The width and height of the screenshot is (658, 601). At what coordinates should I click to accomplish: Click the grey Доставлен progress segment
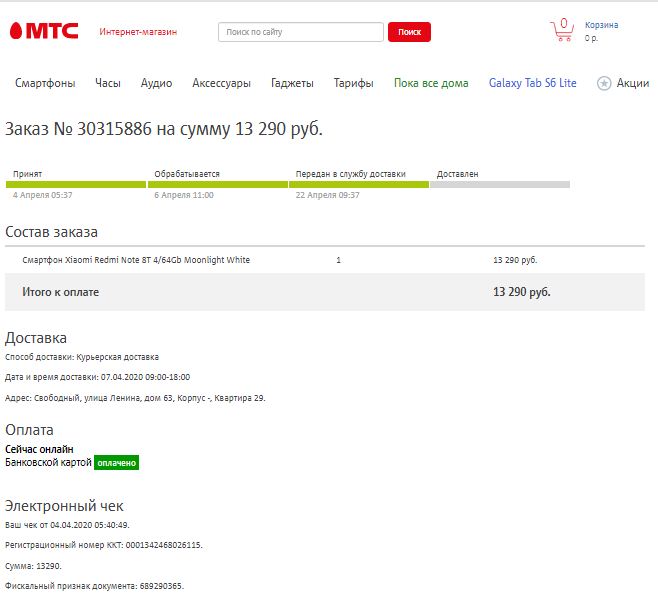[500, 184]
